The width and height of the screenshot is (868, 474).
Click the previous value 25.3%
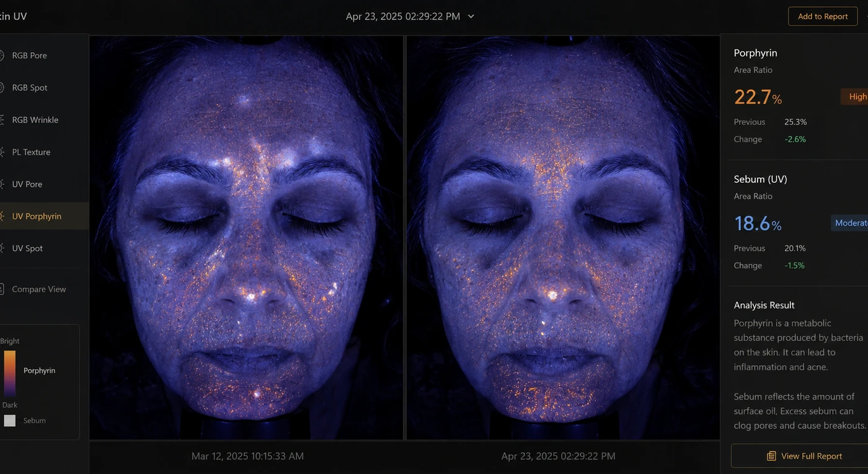[795, 122]
